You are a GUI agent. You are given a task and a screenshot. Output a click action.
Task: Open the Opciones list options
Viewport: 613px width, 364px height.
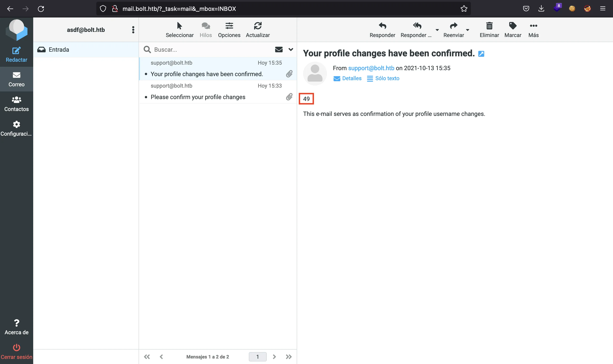[229, 30]
